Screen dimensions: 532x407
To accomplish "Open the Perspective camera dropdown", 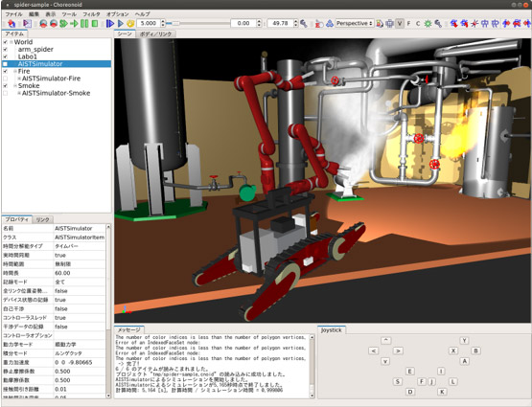I will (x=355, y=23).
